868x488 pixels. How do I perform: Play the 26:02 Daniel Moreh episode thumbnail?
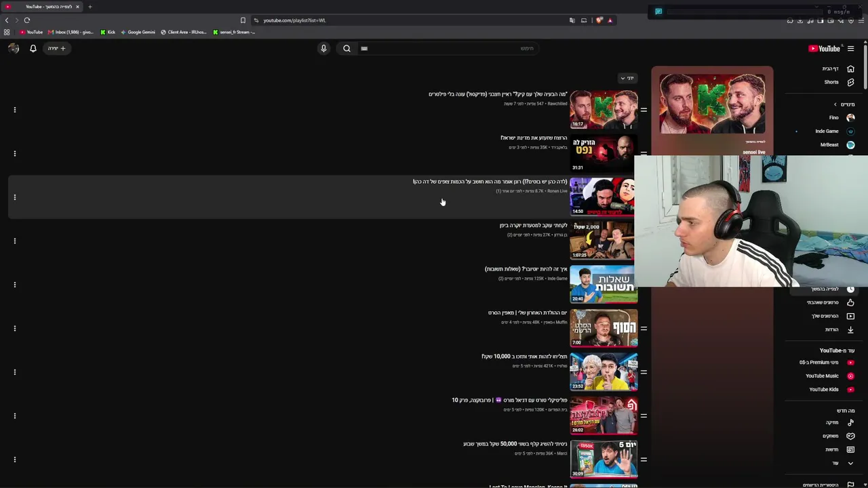pyautogui.click(x=604, y=415)
